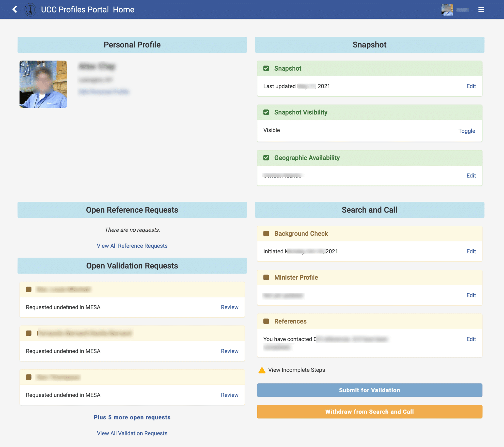Open the hamburger menu

[x=481, y=9]
